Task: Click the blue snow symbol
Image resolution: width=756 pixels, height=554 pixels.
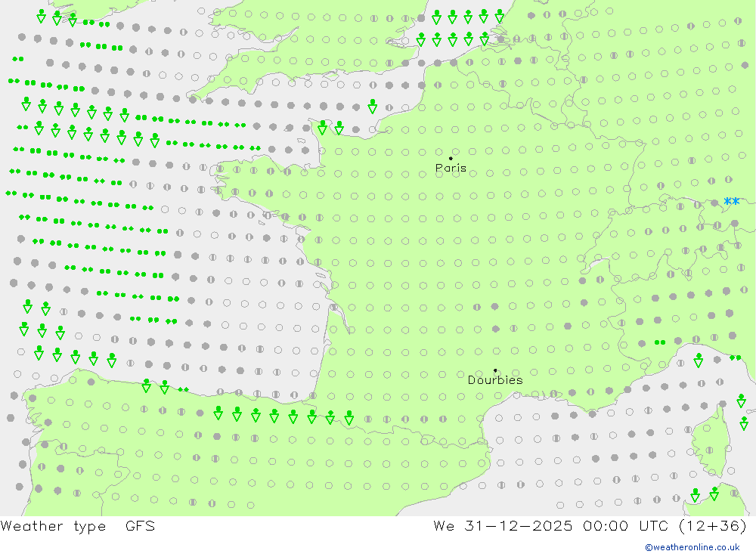Action: click(x=731, y=202)
